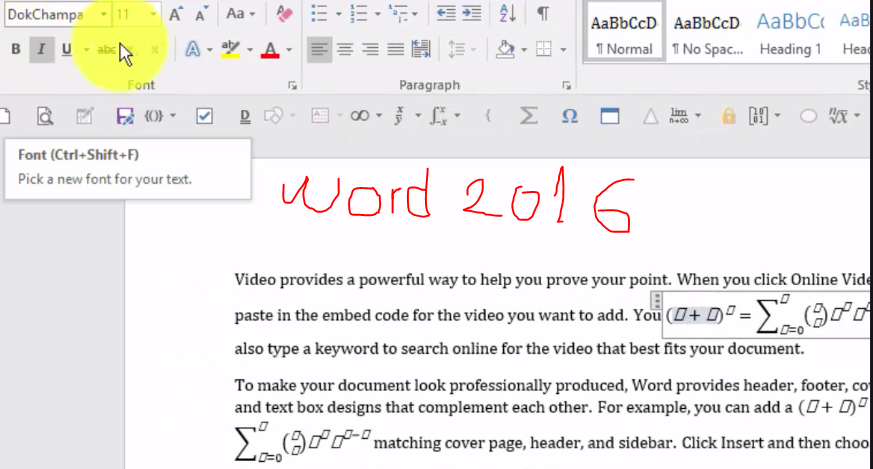The image size is (873, 469).
Task: Clear all formatting with the eraser icon
Action: coord(284,14)
